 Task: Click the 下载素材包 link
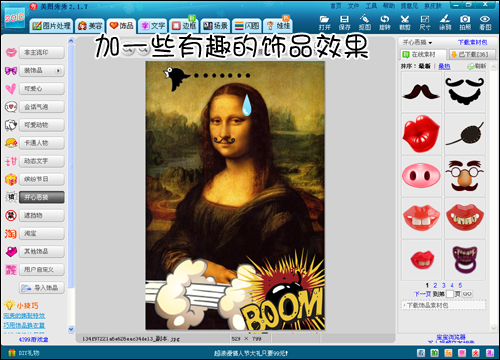tap(472, 42)
